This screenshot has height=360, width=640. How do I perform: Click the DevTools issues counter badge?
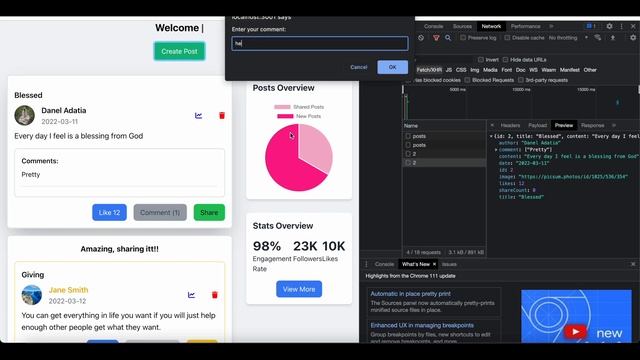(591, 26)
